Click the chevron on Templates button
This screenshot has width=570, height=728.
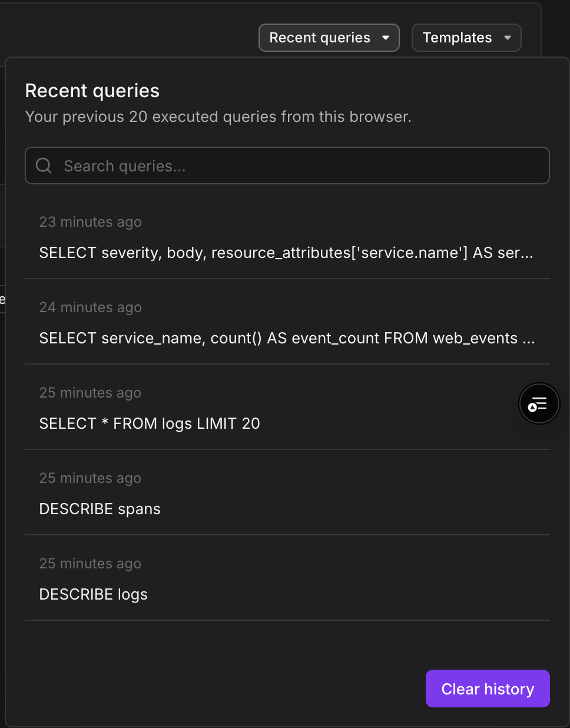point(507,37)
